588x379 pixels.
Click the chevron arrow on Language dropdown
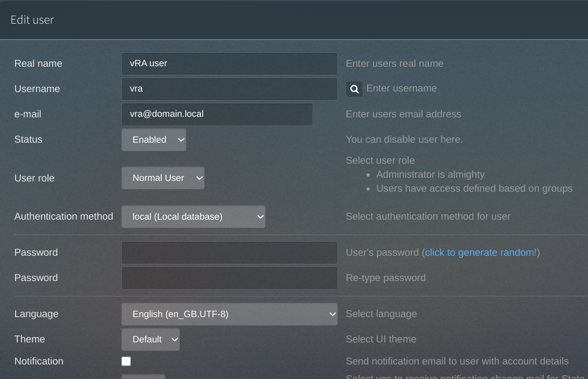[x=332, y=314]
